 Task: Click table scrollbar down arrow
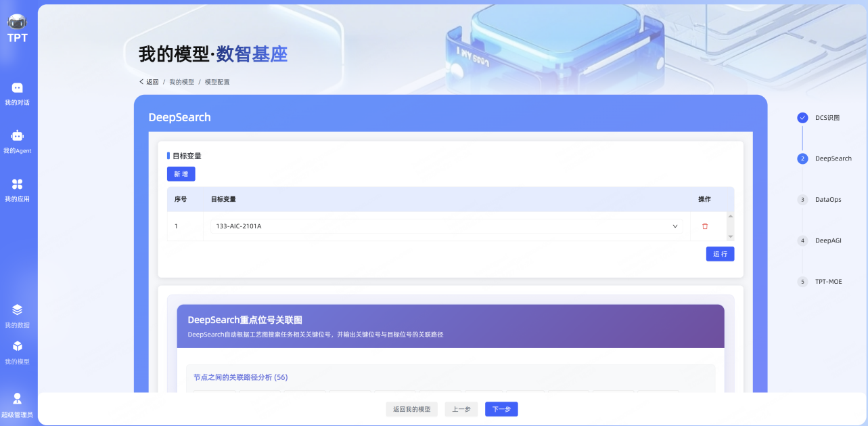pyautogui.click(x=731, y=236)
